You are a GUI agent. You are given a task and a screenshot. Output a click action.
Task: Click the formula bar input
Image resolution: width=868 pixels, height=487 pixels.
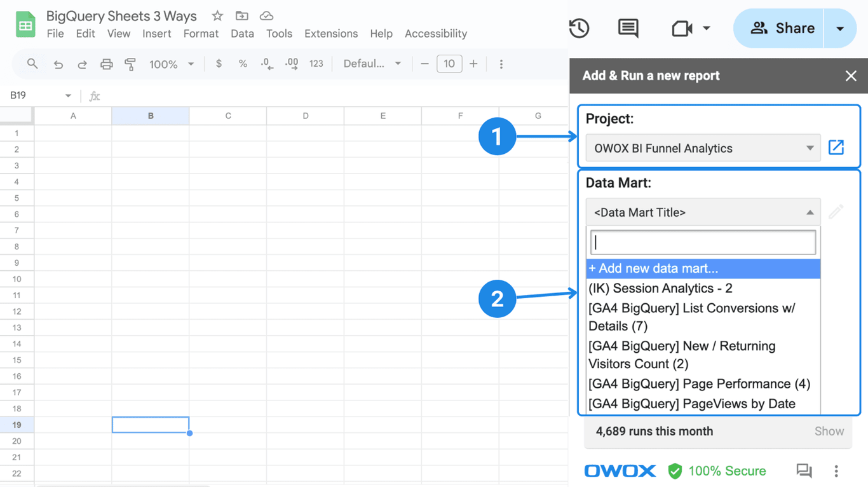pyautogui.click(x=334, y=96)
